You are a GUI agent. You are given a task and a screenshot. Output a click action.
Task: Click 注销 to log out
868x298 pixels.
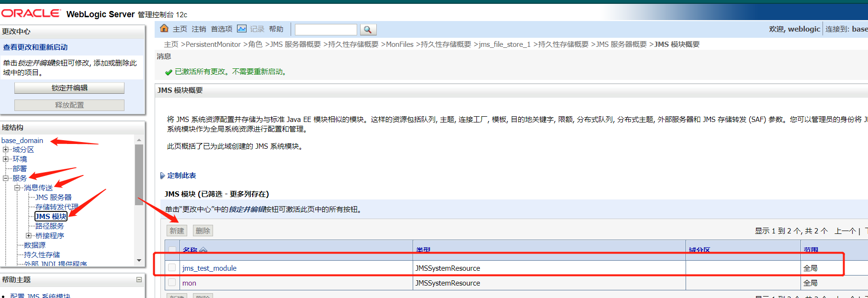199,29
